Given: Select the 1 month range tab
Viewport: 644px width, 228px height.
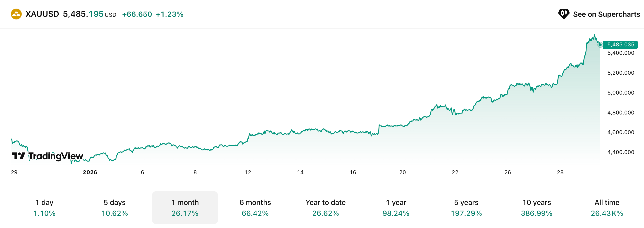Looking at the screenshot, I should (x=185, y=207).
